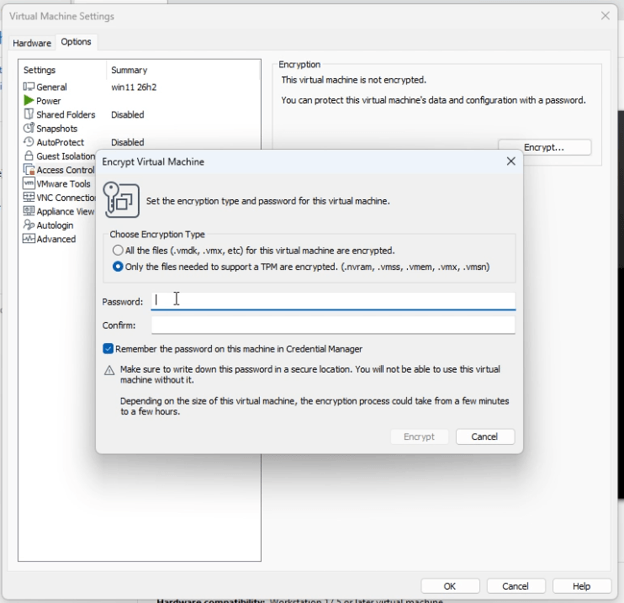Select the Snapshots settings row
This screenshot has height=603, width=624.
(139, 128)
